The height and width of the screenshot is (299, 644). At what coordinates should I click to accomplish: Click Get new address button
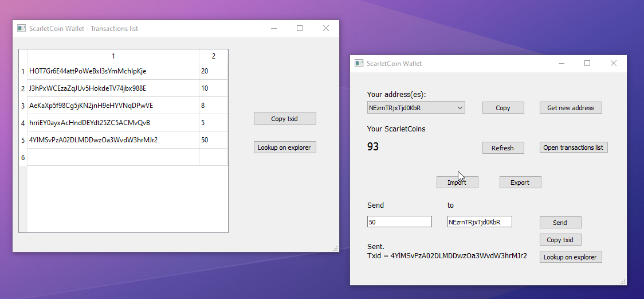tap(571, 108)
